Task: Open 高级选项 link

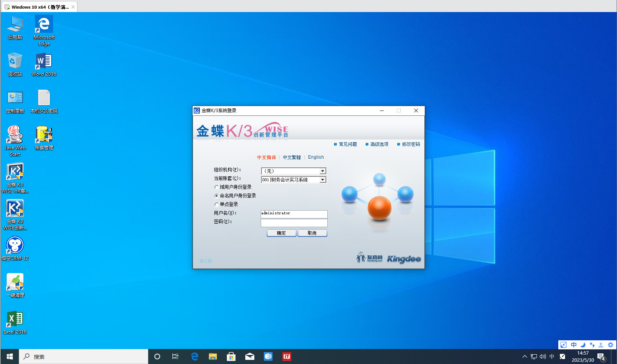Action: click(x=379, y=144)
